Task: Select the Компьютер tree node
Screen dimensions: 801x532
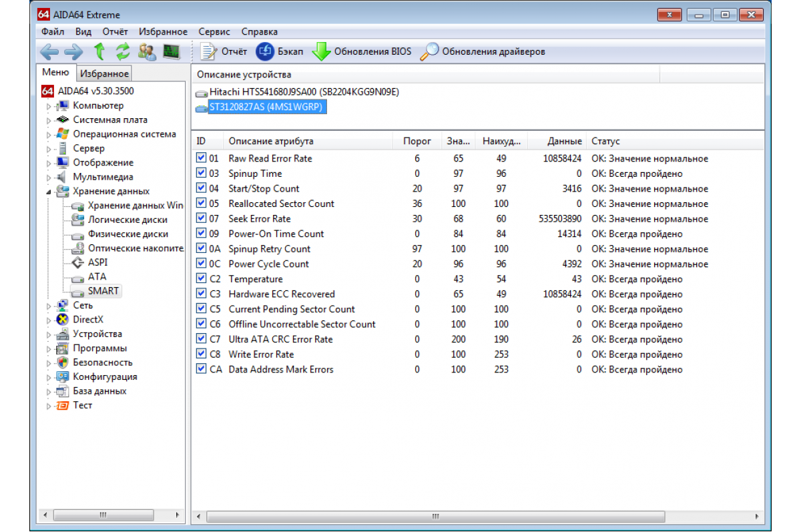Action: [98, 105]
